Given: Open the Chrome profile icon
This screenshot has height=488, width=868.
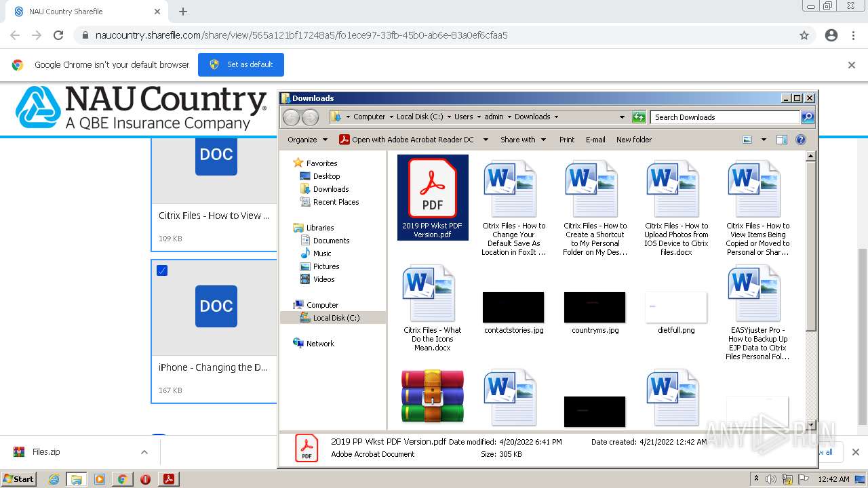Looking at the screenshot, I should (831, 35).
